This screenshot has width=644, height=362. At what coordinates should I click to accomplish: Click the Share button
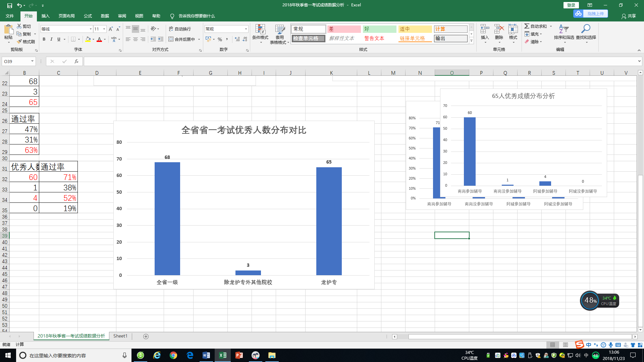pyautogui.click(x=629, y=16)
